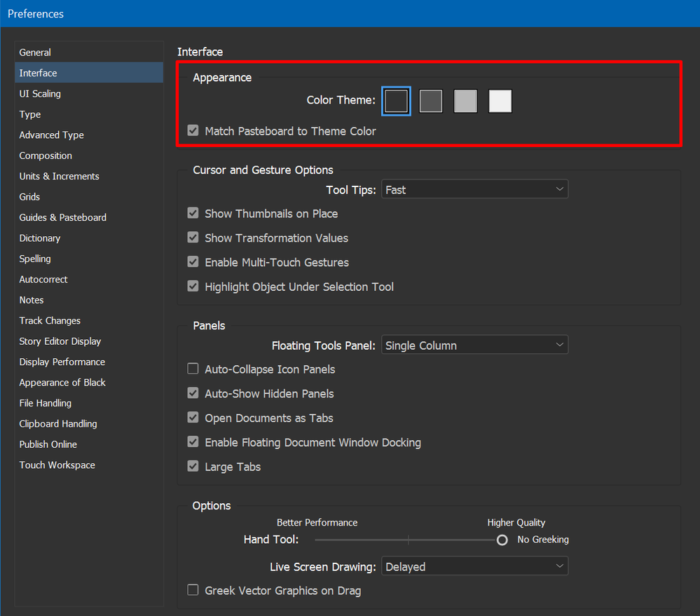Click the Hand Tool quality slider handle
This screenshot has width=700, height=616.
[502, 540]
